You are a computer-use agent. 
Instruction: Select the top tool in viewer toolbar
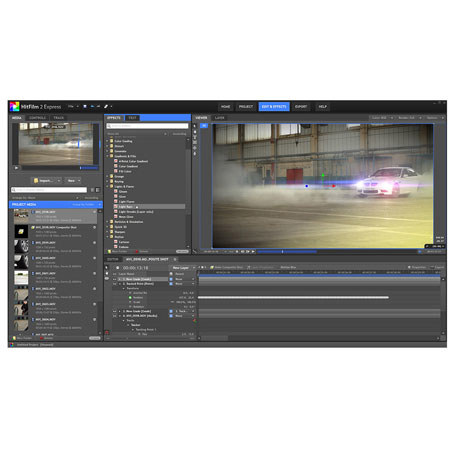click(195, 126)
